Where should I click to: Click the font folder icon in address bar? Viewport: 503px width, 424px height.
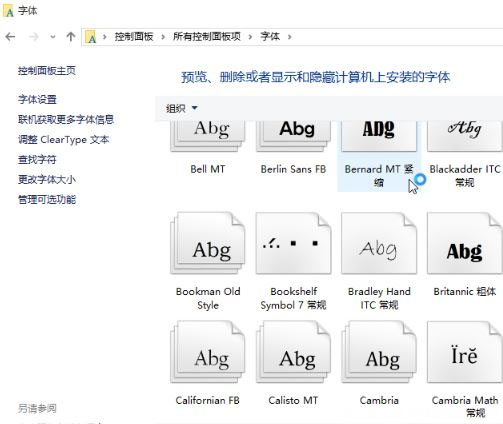91,37
